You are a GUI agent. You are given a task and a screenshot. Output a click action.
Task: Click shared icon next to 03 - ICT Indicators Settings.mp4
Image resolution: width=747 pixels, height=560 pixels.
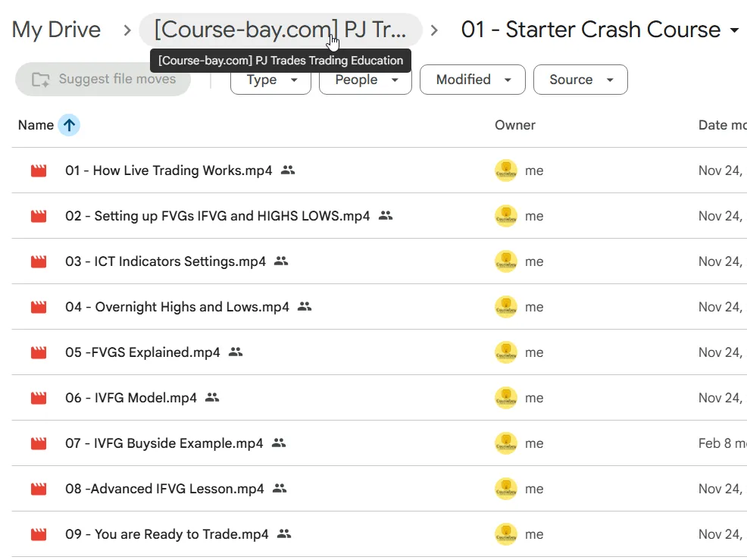pos(281,261)
